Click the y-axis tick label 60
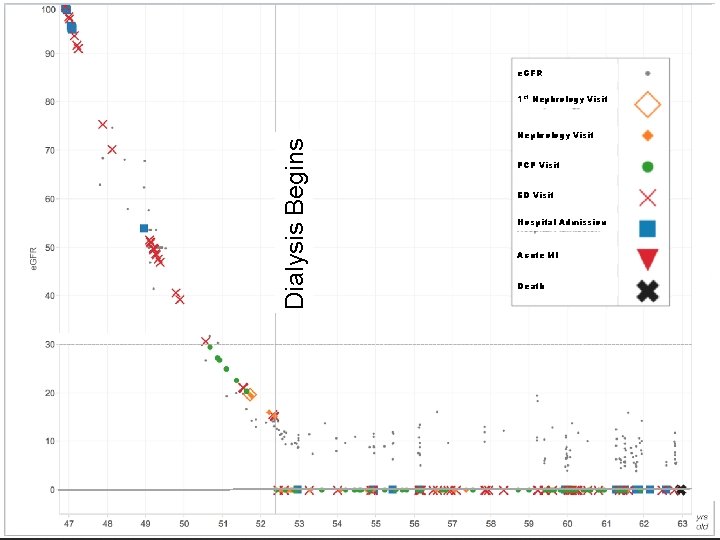The width and height of the screenshot is (720, 540). (50, 199)
